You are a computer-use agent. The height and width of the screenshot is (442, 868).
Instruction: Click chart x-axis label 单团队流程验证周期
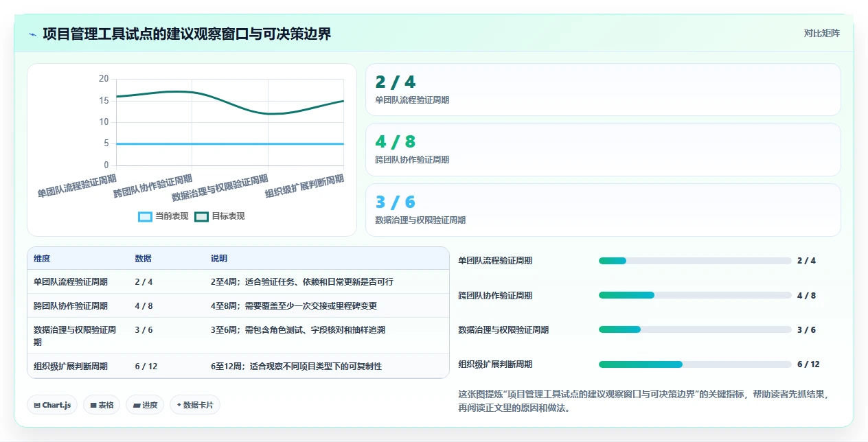[x=77, y=186]
